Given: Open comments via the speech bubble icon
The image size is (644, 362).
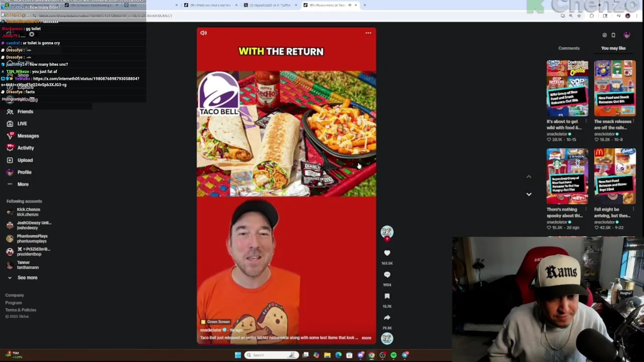Looking at the screenshot, I should pyautogui.click(x=387, y=275).
